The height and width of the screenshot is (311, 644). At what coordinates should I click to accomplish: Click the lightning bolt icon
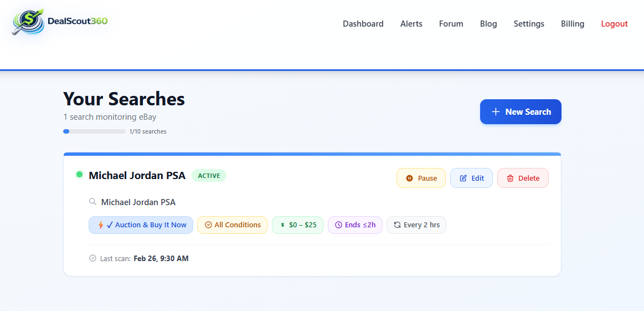coord(101,225)
